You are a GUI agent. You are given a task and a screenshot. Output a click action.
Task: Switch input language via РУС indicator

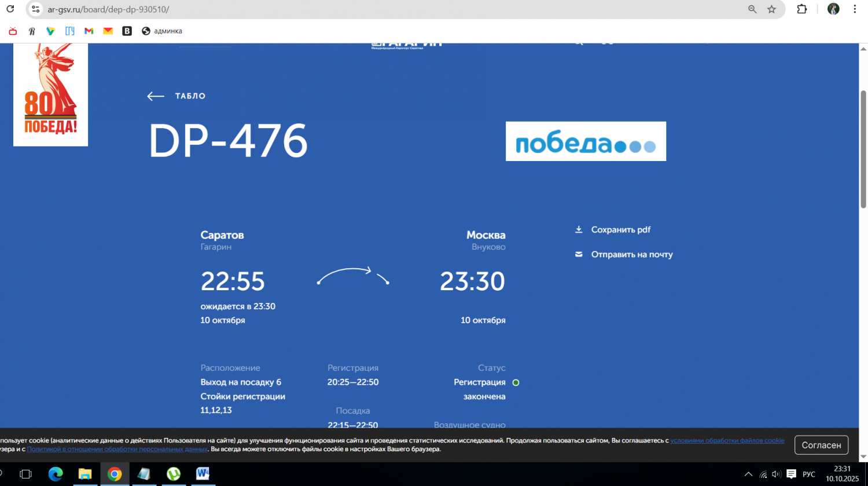(x=808, y=474)
